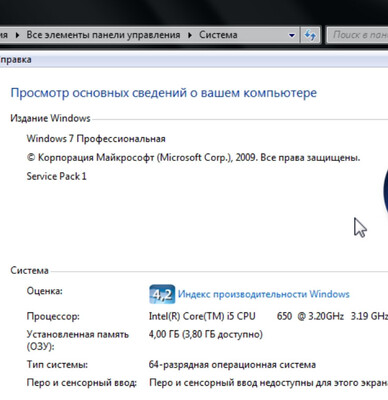Viewport: 388px width, 400px height.
Task: Select the "Все элементы панели управления" breadcrumb
Action: [x=103, y=35]
